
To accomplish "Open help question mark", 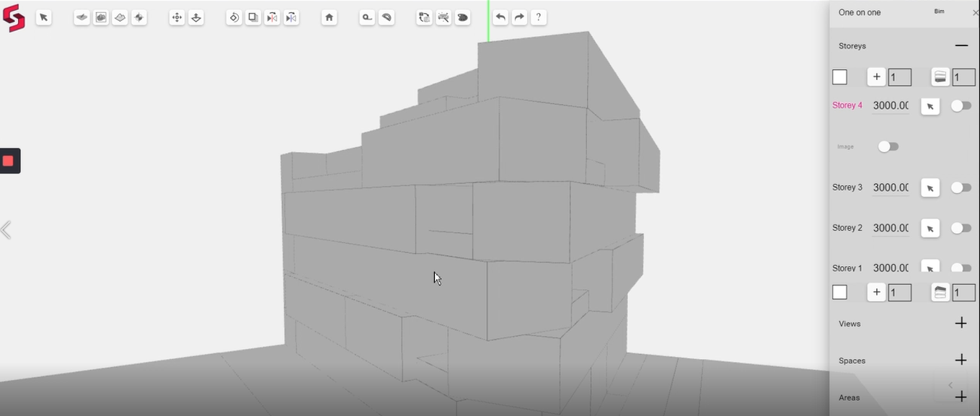I will (539, 17).
